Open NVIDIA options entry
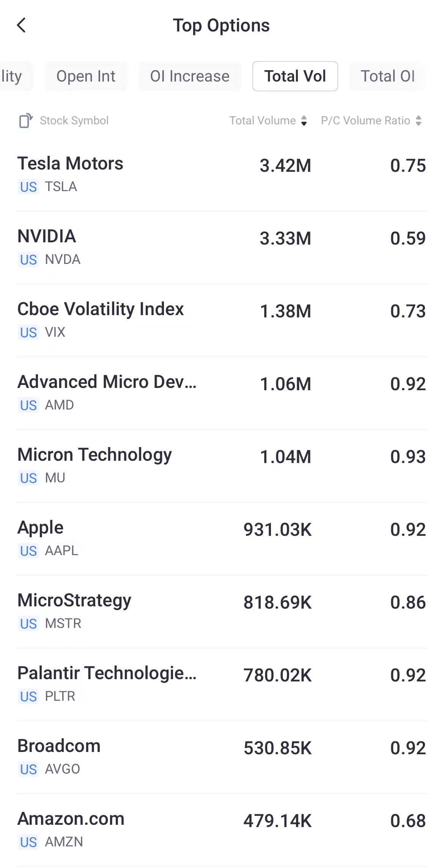 (x=222, y=247)
